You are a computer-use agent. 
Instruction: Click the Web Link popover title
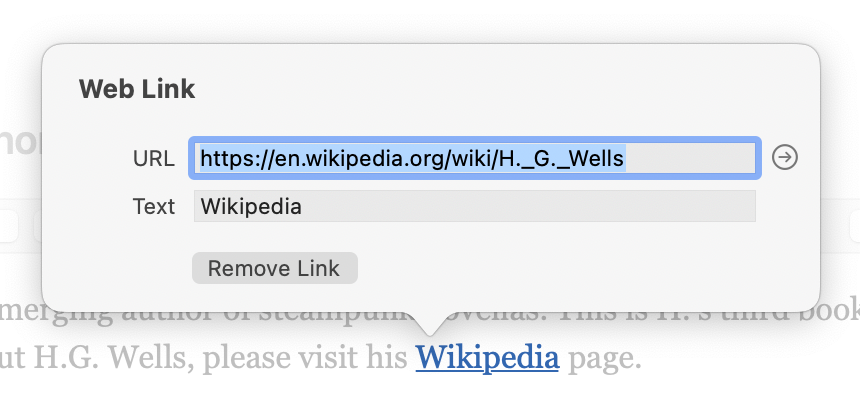[137, 89]
